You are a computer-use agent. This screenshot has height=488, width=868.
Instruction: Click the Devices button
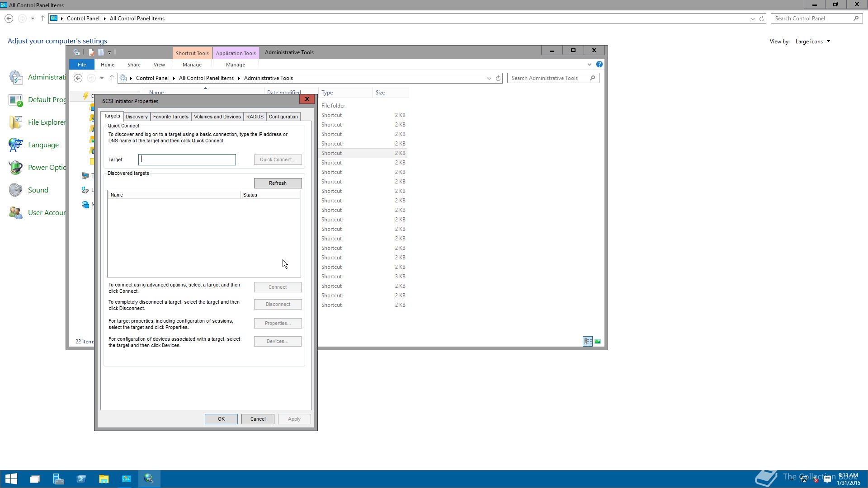pyautogui.click(x=278, y=341)
